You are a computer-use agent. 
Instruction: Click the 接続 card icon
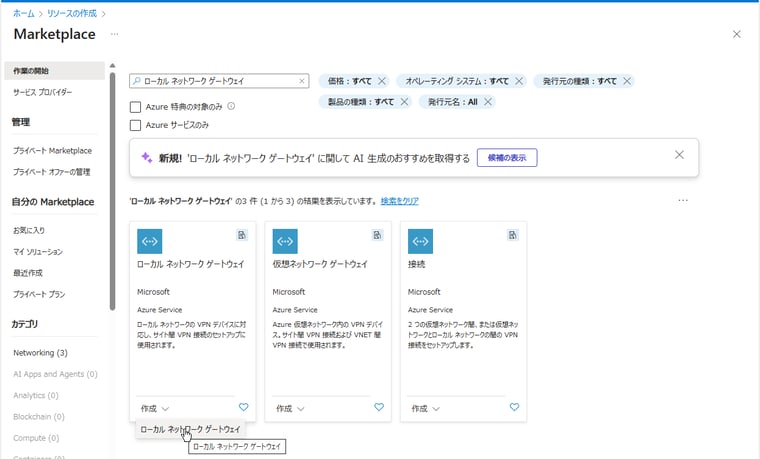[x=420, y=241]
